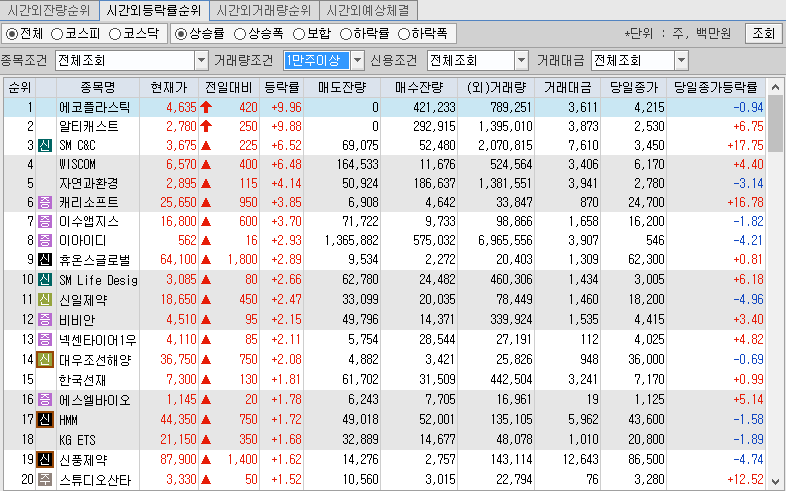Click the 매도잔량 column header
The height and width of the screenshot is (491, 786).
(342, 88)
